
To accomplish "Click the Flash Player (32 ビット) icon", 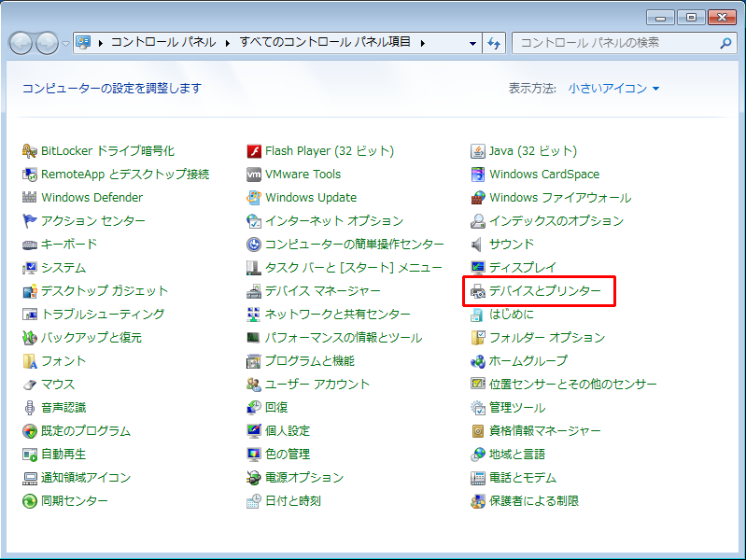I will [x=254, y=151].
